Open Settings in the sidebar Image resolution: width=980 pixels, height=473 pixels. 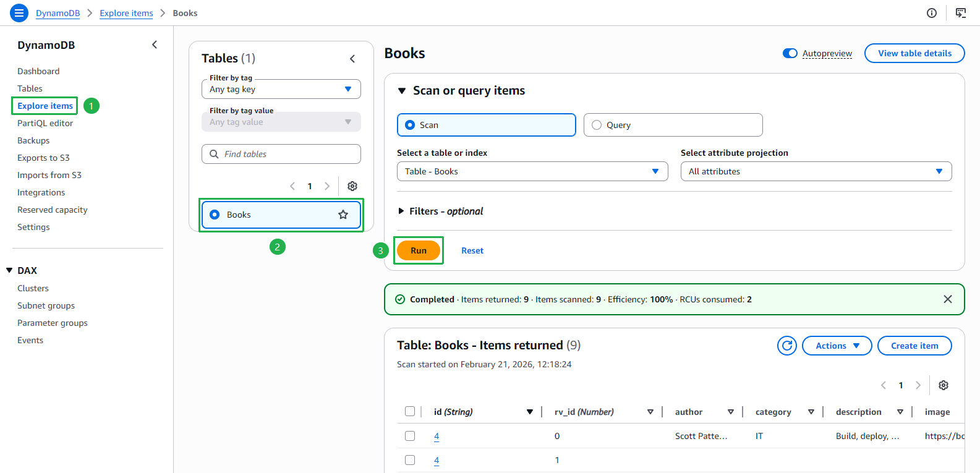33,227
